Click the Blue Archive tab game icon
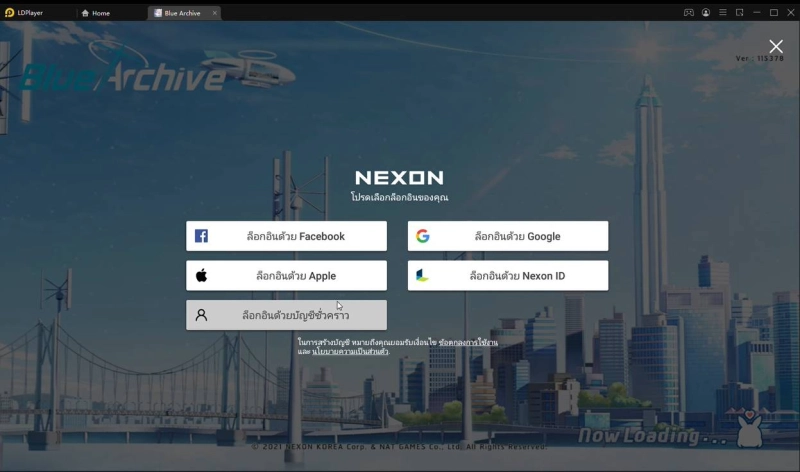Viewport: 800px width, 472px height. [x=158, y=13]
